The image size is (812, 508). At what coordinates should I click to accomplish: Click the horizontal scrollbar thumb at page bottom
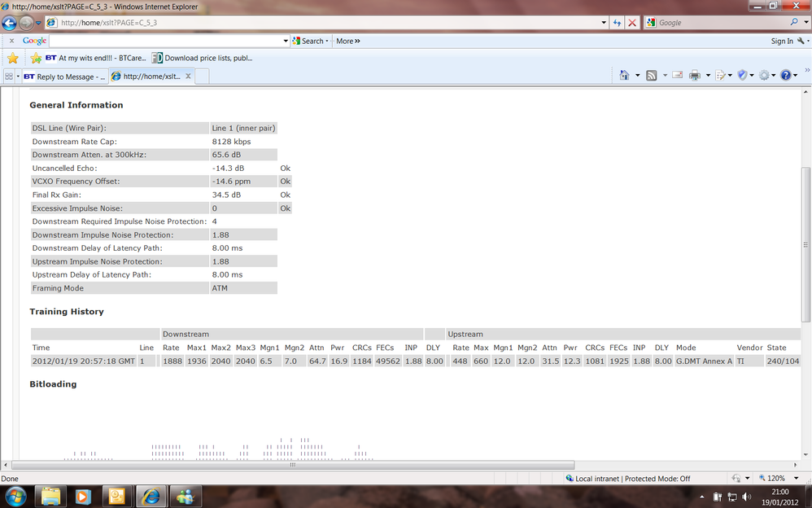click(x=293, y=465)
